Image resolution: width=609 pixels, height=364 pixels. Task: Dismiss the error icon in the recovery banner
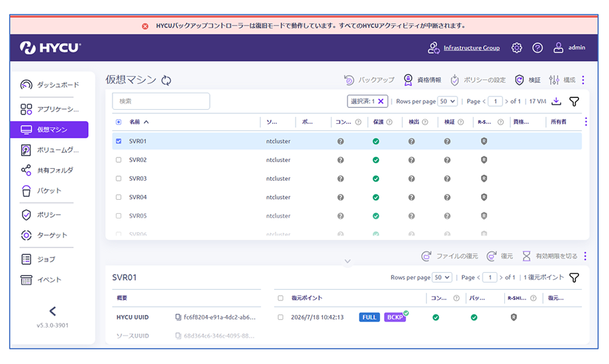click(145, 26)
